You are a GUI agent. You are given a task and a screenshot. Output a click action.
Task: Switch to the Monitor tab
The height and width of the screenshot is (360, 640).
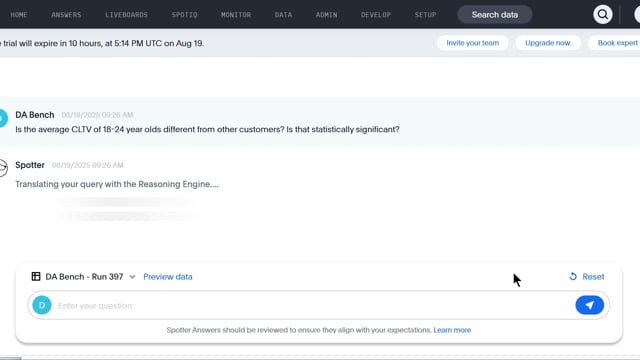coord(236,15)
